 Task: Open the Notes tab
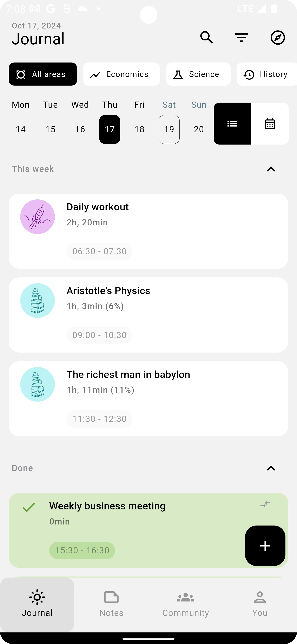(111, 604)
